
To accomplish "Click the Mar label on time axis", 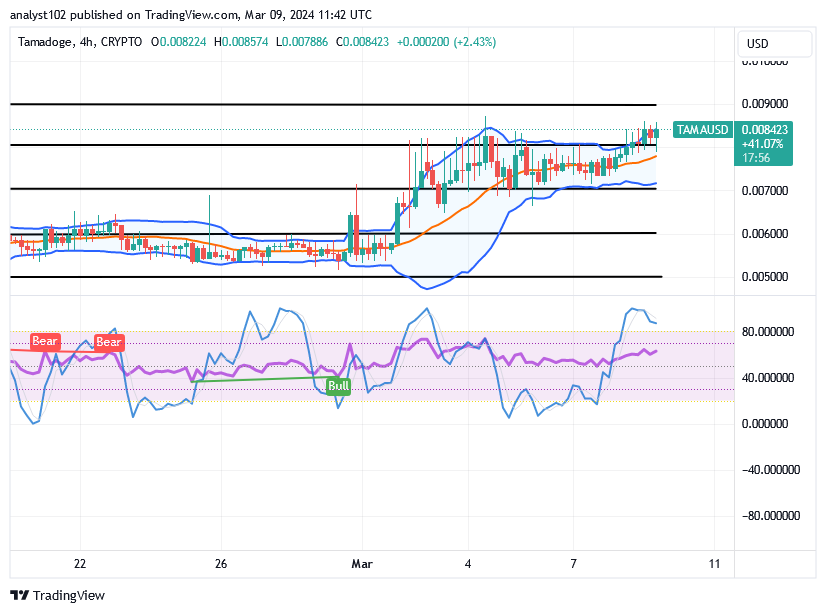I will (x=362, y=564).
